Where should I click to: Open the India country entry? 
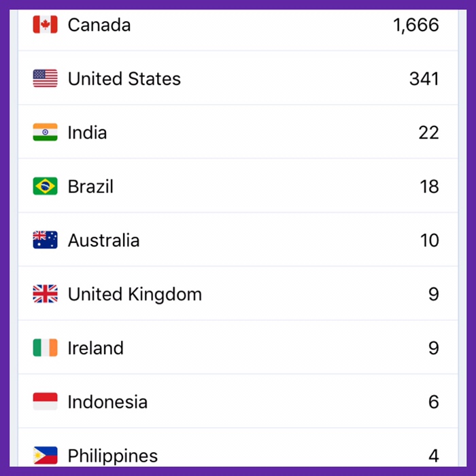[87, 133]
